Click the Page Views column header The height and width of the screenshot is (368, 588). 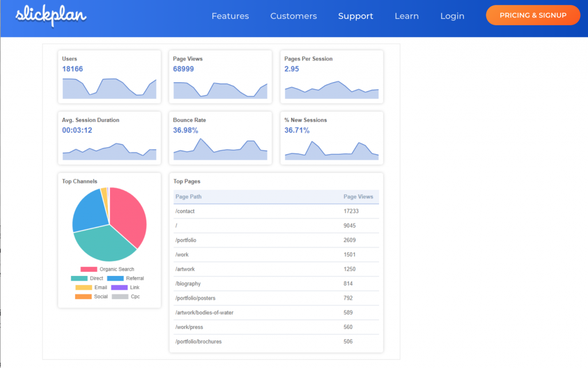pos(358,197)
